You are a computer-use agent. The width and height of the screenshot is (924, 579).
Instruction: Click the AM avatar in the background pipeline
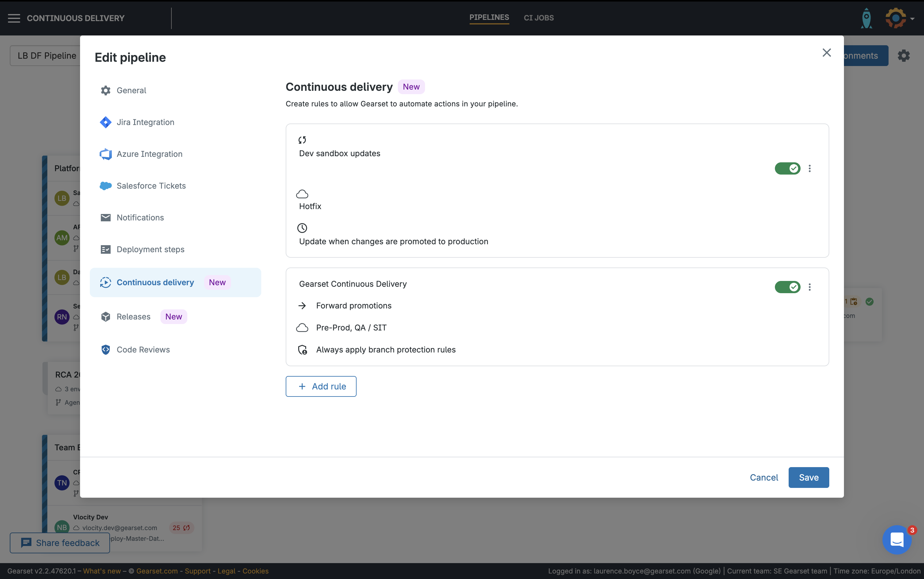click(x=62, y=238)
